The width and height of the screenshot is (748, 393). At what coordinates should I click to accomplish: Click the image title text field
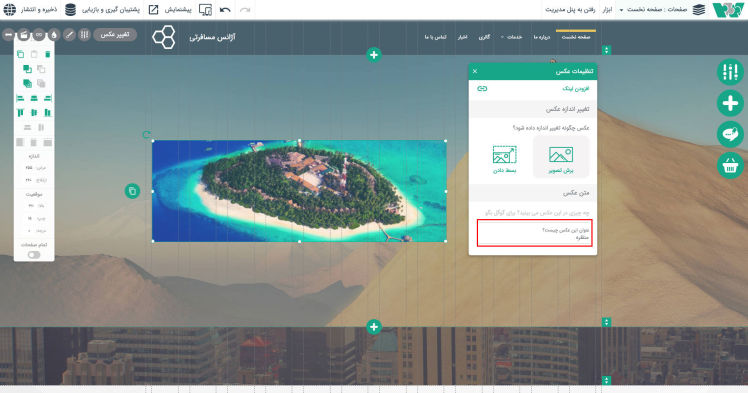click(534, 233)
